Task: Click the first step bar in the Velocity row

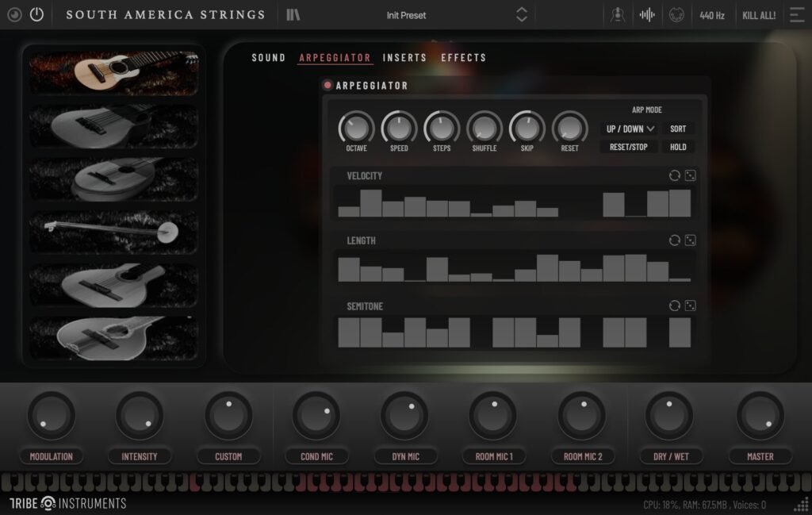Action: pos(349,211)
